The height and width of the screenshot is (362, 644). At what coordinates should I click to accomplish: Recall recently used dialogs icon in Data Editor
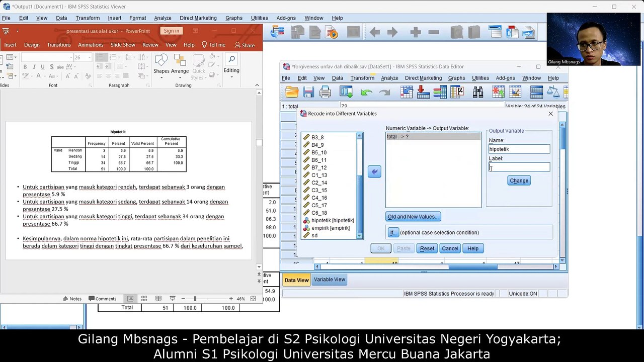coord(346,92)
